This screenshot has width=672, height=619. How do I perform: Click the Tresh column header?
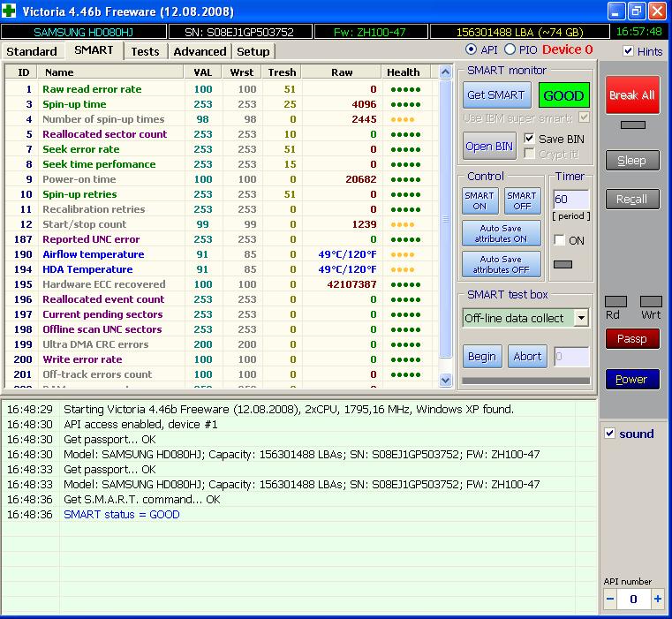282,72
